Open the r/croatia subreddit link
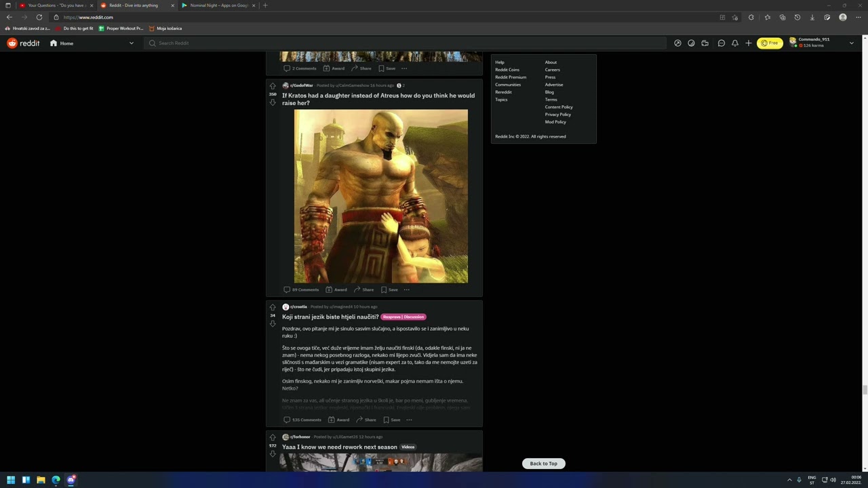868x488 pixels. [298, 306]
